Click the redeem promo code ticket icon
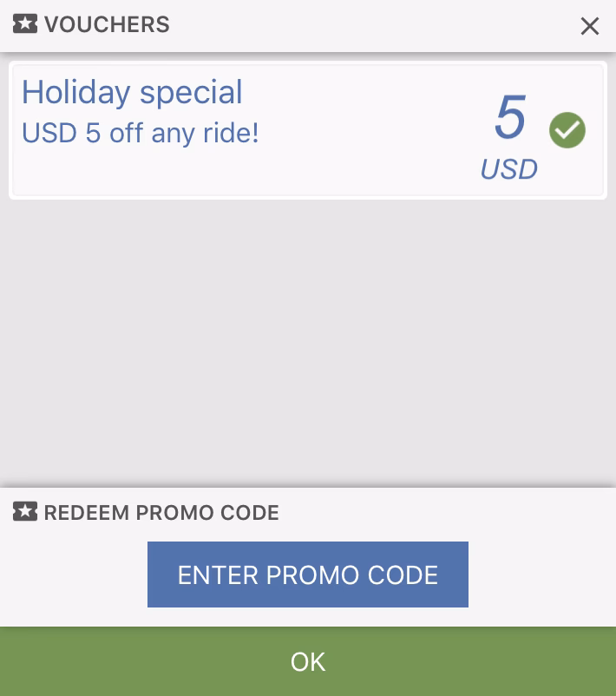The image size is (616, 696). click(25, 511)
